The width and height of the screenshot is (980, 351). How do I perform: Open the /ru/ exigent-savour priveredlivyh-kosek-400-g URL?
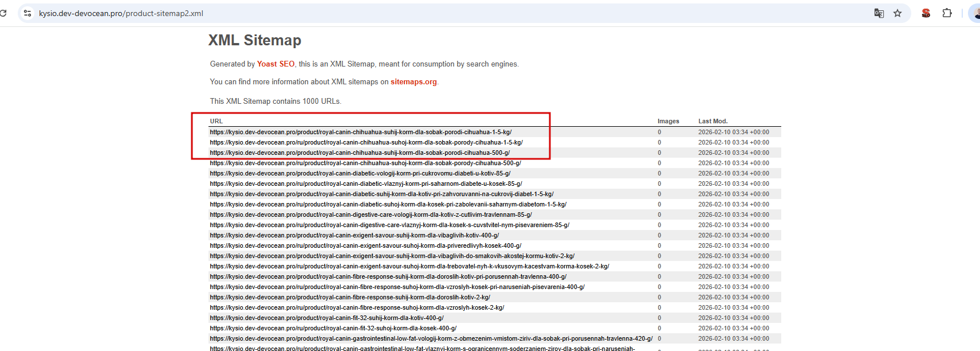(365, 245)
